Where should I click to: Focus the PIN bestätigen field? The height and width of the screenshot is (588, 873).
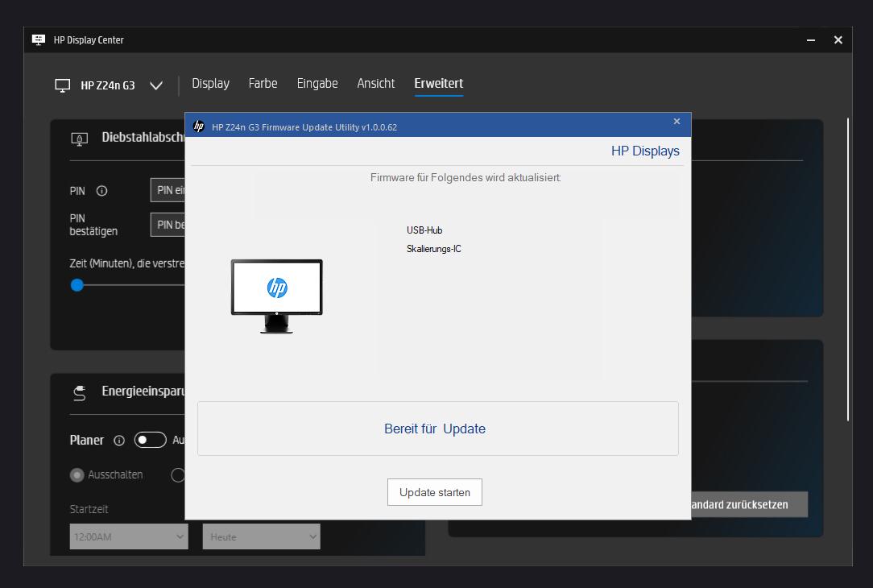168,225
